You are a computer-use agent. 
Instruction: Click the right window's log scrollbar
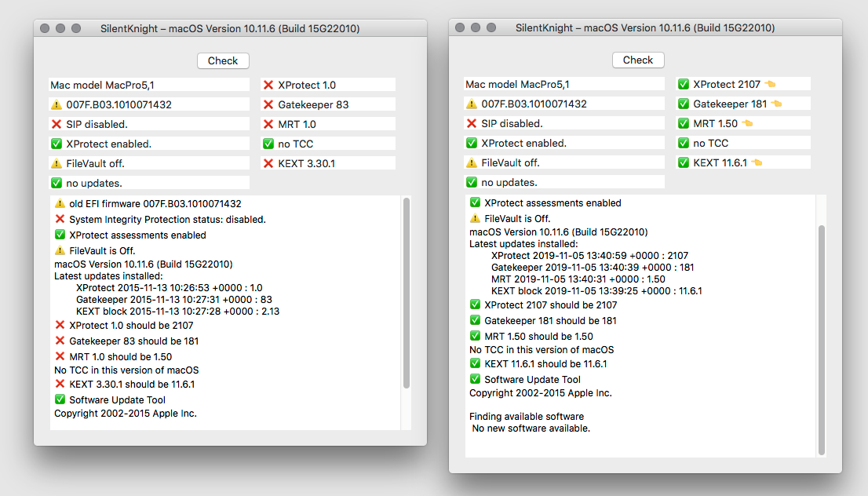pyautogui.click(x=822, y=340)
